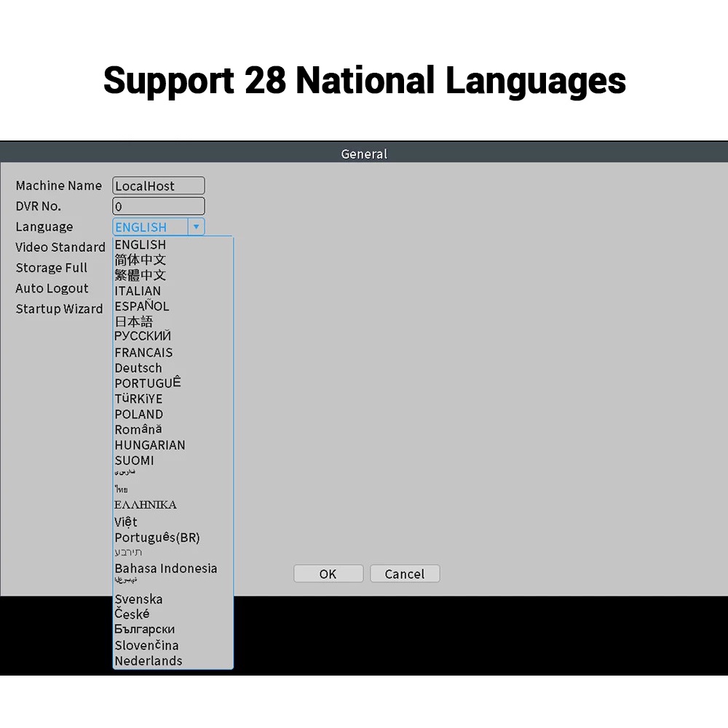Select TÜRKİYE language option
This screenshot has width=728, height=728.
pyautogui.click(x=138, y=398)
